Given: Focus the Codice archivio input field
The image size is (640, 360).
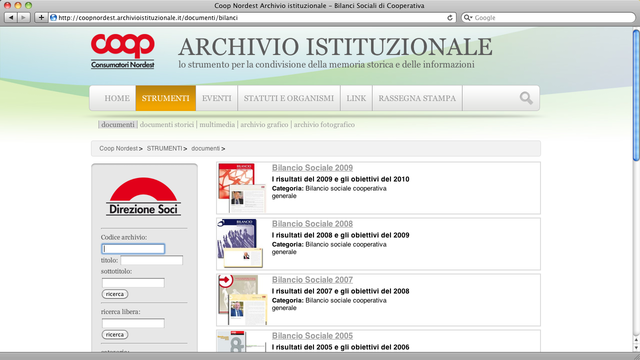Looking at the screenshot, I should coord(133,249).
